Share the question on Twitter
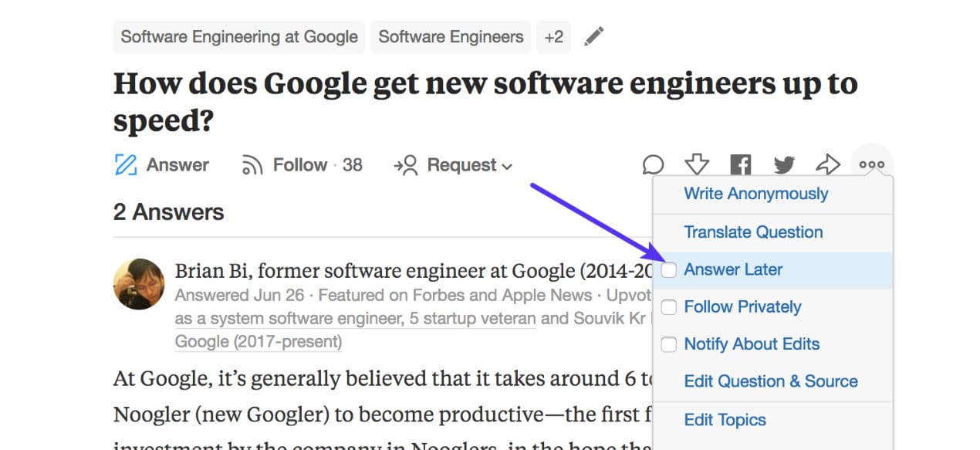 pyautogui.click(x=785, y=164)
